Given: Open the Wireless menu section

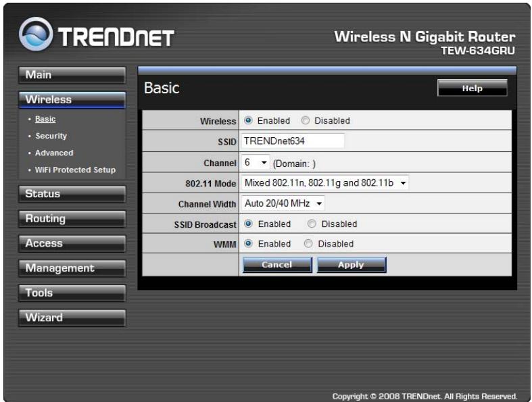Looking at the screenshot, I should click(x=72, y=100).
